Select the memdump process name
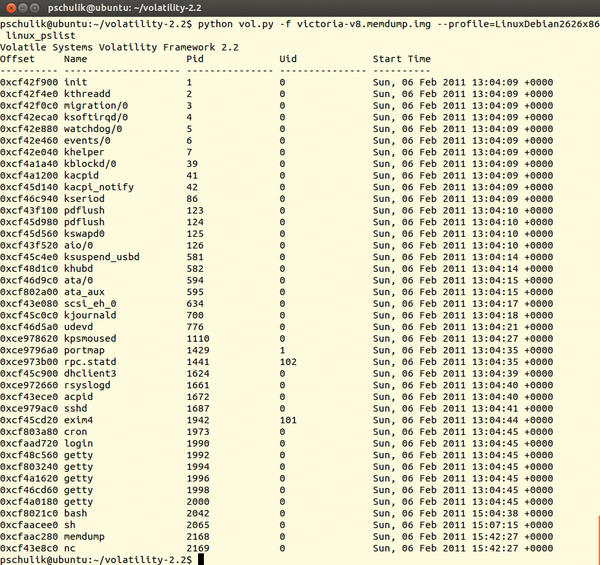The width and height of the screenshot is (600, 565). coord(84,537)
